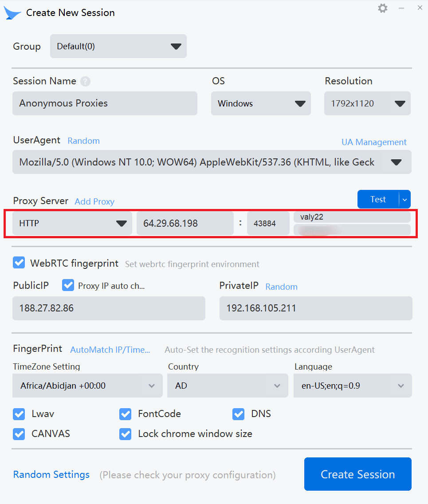The image size is (428, 504).
Task: Test the proxy connection
Action: click(x=378, y=199)
